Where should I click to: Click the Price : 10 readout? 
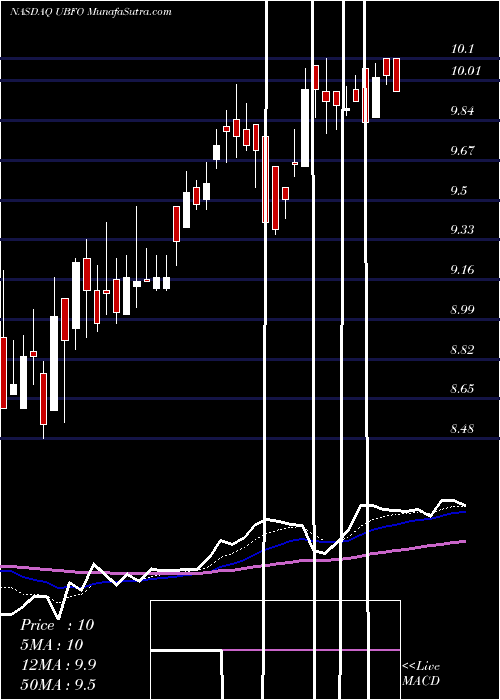coord(57,625)
